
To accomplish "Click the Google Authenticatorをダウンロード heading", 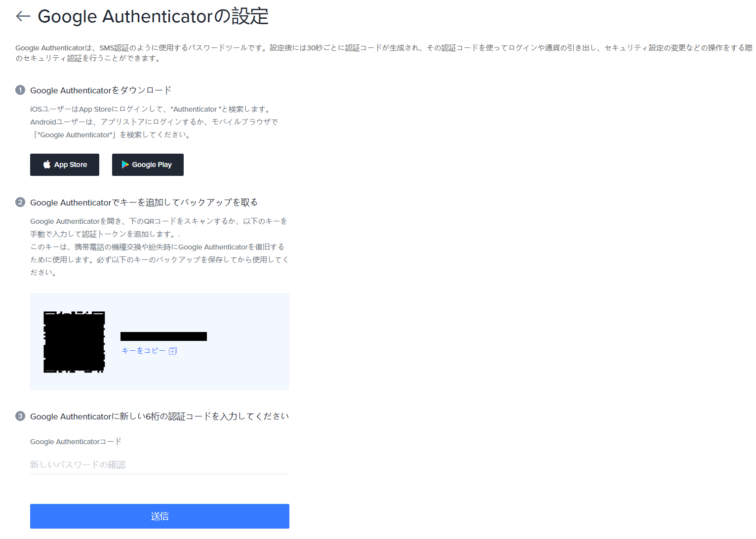I will coord(101,90).
